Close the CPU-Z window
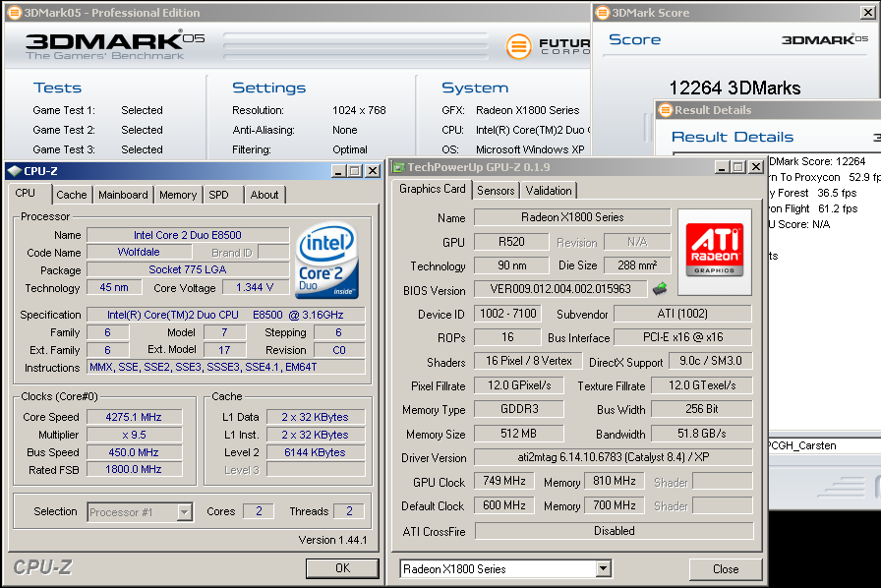Image resolution: width=881 pixels, height=588 pixels. pyautogui.click(x=373, y=171)
